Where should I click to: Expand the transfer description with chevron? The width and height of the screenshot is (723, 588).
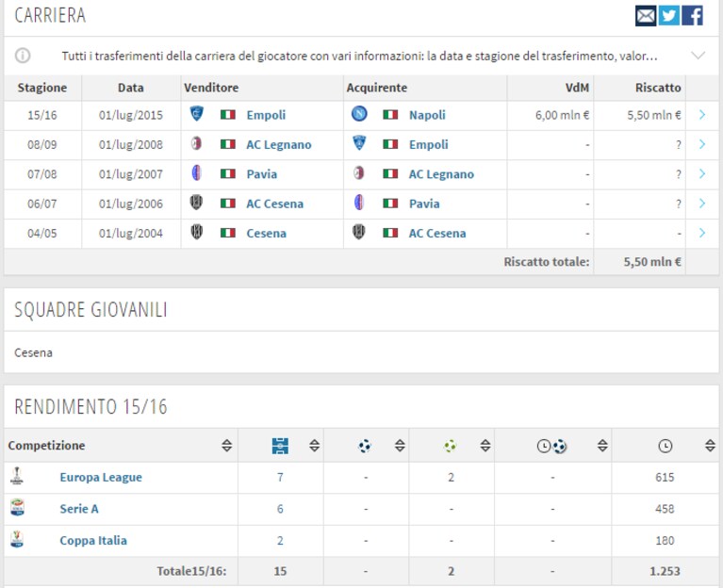coord(698,56)
